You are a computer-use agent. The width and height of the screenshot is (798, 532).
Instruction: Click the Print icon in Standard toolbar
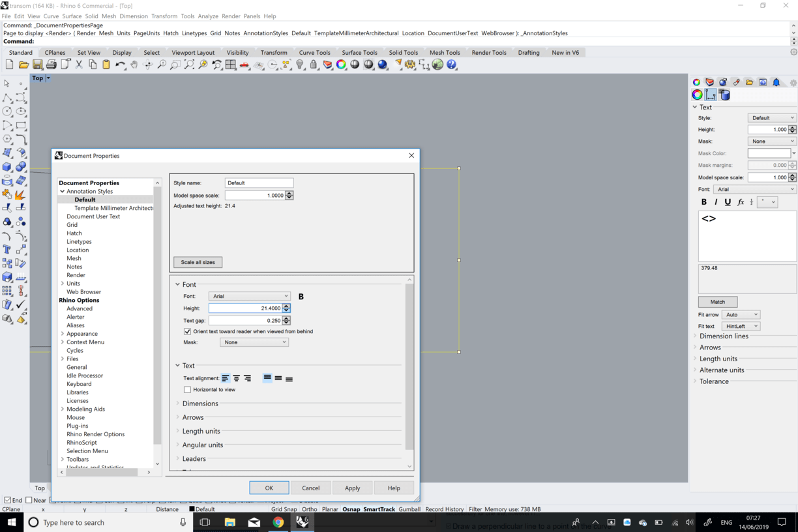tap(52, 65)
